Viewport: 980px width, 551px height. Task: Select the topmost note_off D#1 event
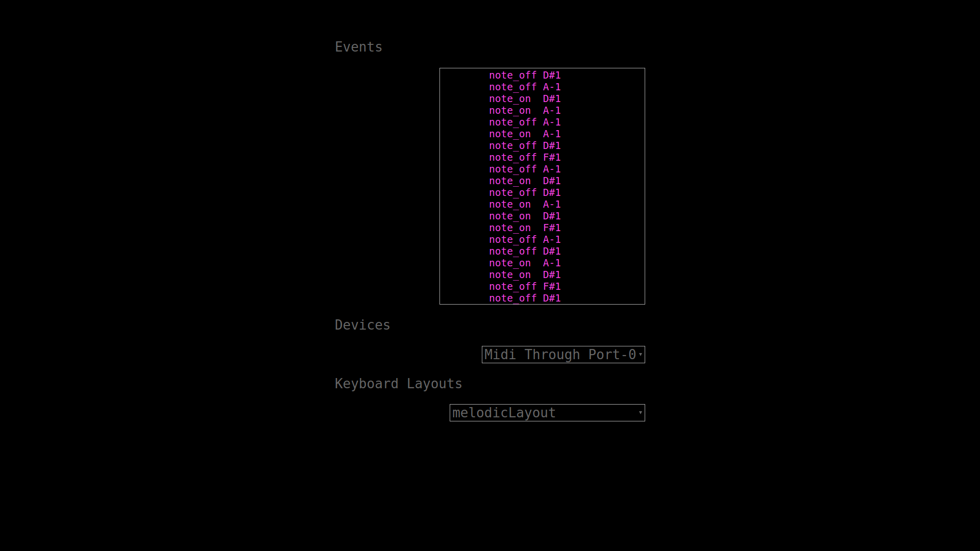click(x=525, y=76)
